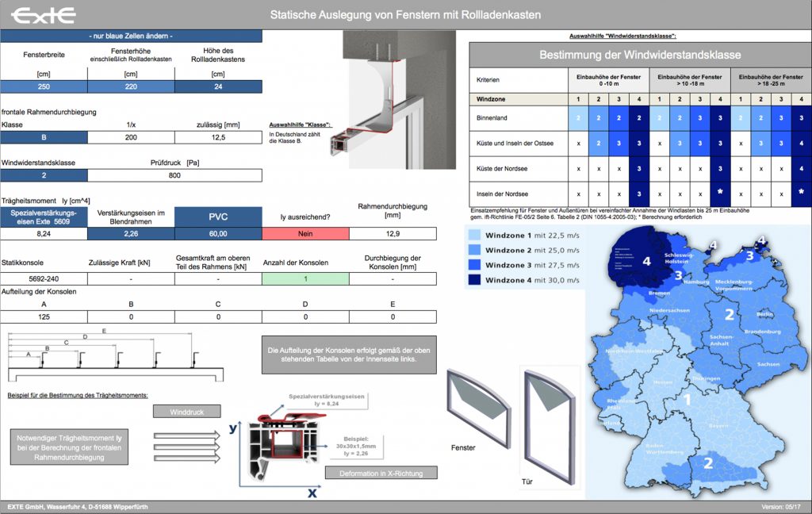Image resolution: width=812 pixels, height=514 pixels.
Task: Click the red Nein result cell
Action: tap(305, 233)
